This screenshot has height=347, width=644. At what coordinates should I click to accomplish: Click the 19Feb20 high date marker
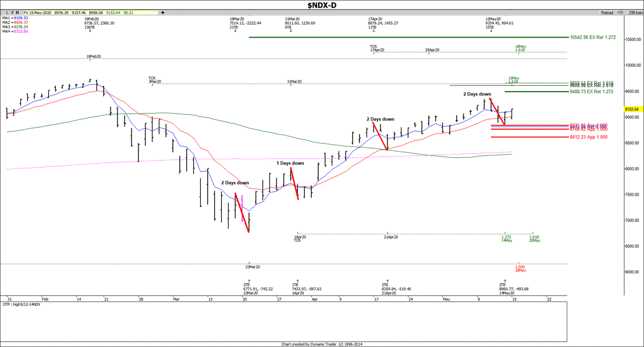(x=94, y=56)
